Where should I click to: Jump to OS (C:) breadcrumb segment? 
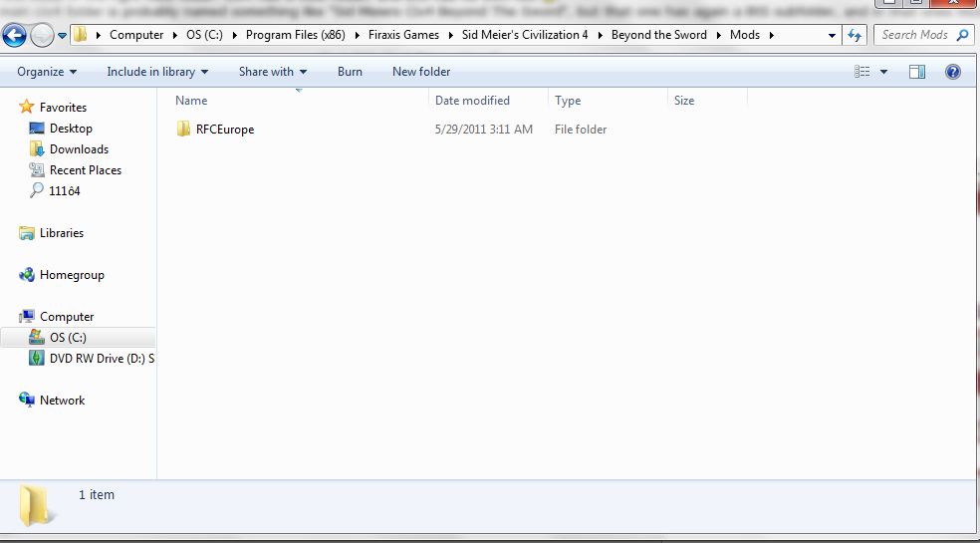[204, 35]
